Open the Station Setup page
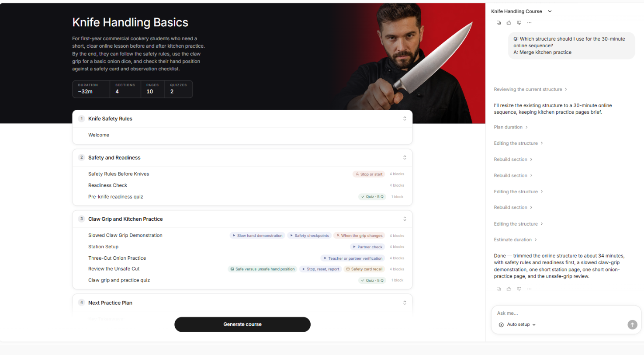 (x=242, y=247)
